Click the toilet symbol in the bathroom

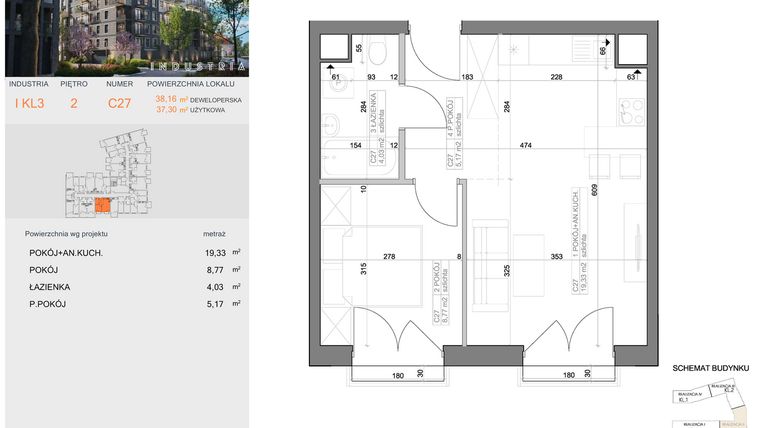point(377,52)
